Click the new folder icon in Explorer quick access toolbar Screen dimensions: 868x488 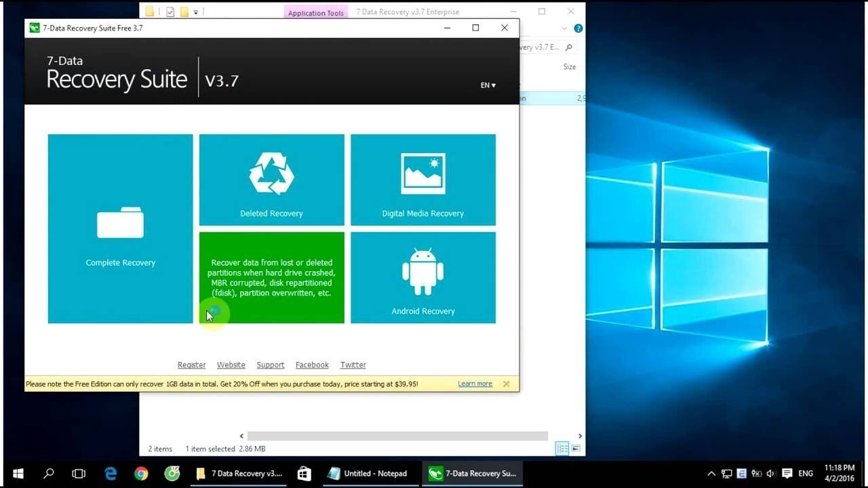click(184, 12)
